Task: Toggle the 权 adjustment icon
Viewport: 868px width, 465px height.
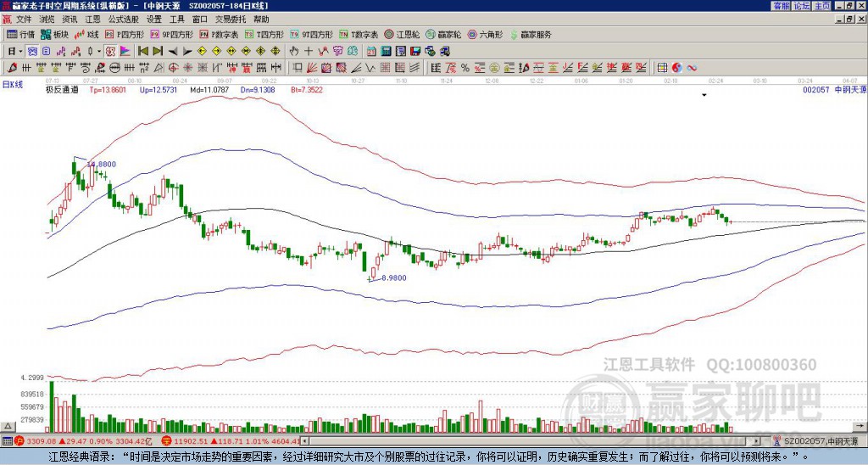Action: (110, 52)
